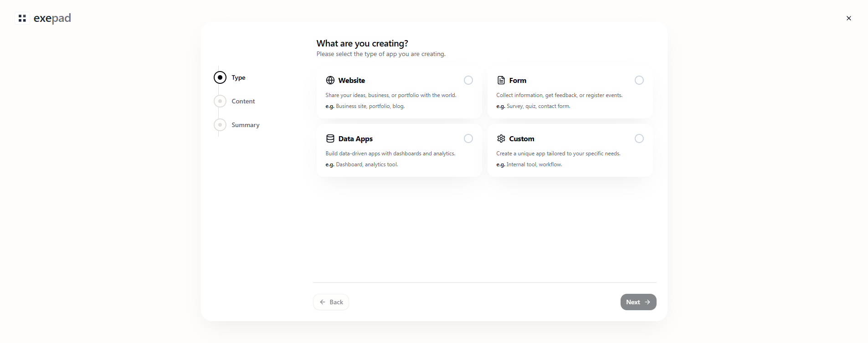Click the gear icon beside Custom
Image resolution: width=868 pixels, height=343 pixels.
point(501,138)
